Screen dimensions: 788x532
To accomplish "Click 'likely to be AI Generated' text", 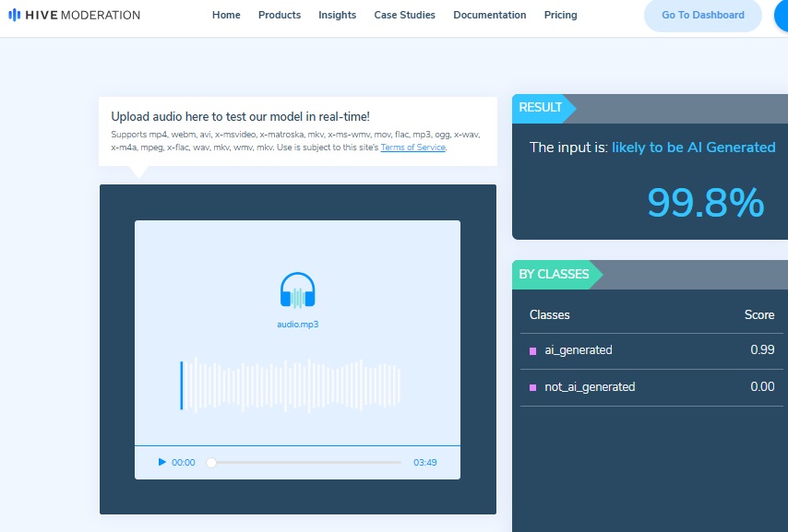I will [694, 148].
